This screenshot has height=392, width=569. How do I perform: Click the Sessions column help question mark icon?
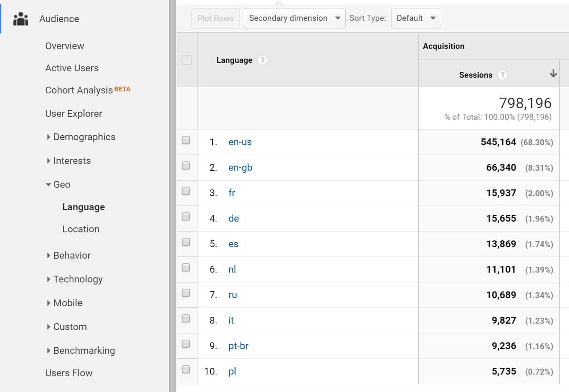click(x=502, y=74)
